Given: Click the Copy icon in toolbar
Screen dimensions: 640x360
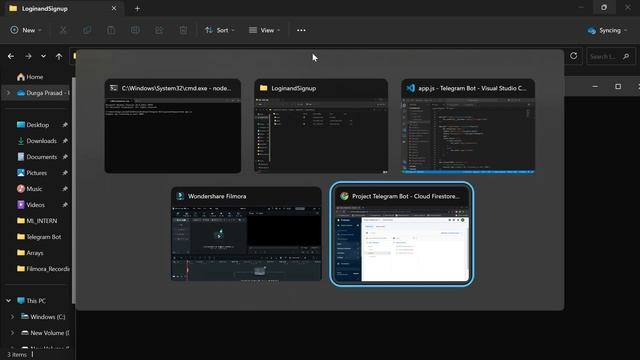Looking at the screenshot, I should click(87, 30).
